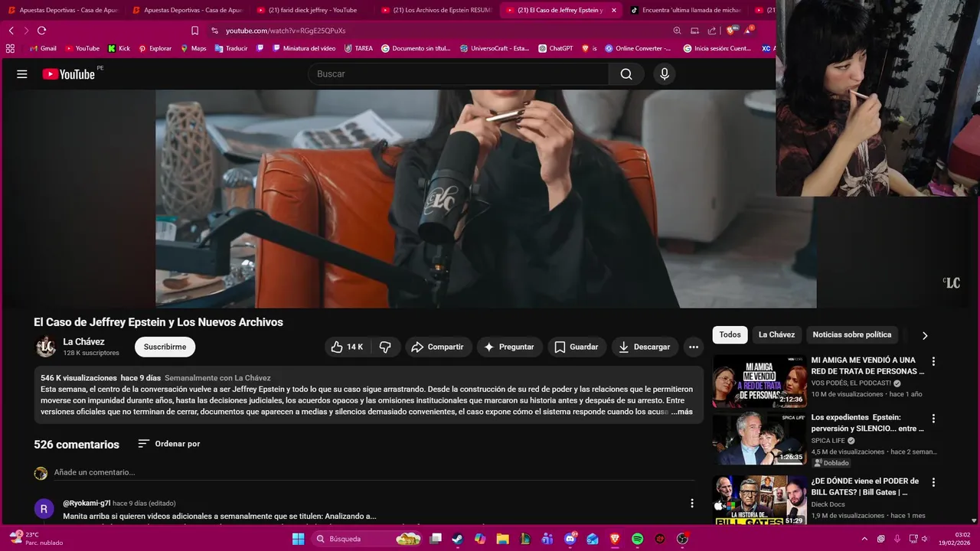Open Los expedientes Epstein video thumbnail
Image resolution: width=980 pixels, height=551 pixels.
point(759,439)
